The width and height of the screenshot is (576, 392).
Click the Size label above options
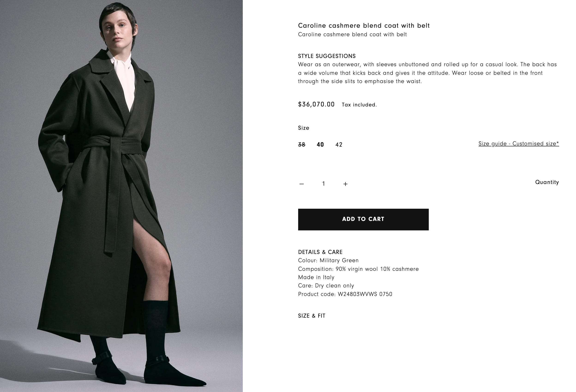pyautogui.click(x=304, y=128)
